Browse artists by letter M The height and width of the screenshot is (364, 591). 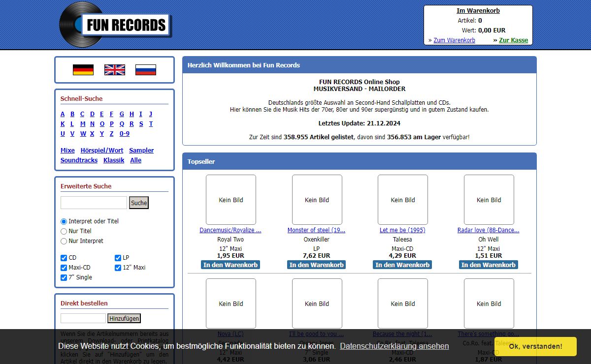(x=83, y=124)
